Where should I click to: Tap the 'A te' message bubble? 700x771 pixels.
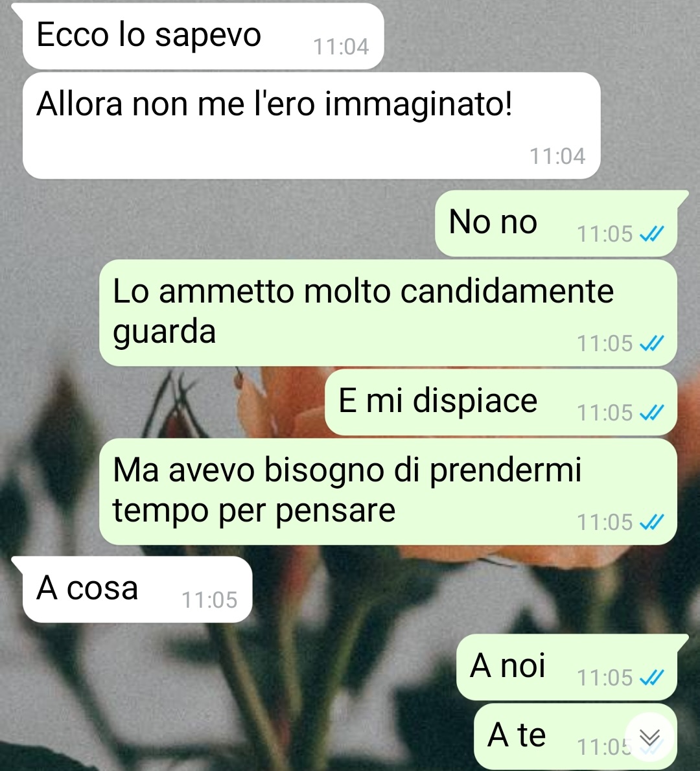pos(576,736)
